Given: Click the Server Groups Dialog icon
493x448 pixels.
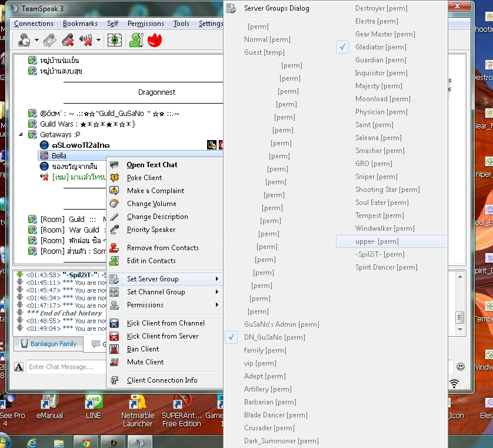Looking at the screenshot, I should (231, 8).
